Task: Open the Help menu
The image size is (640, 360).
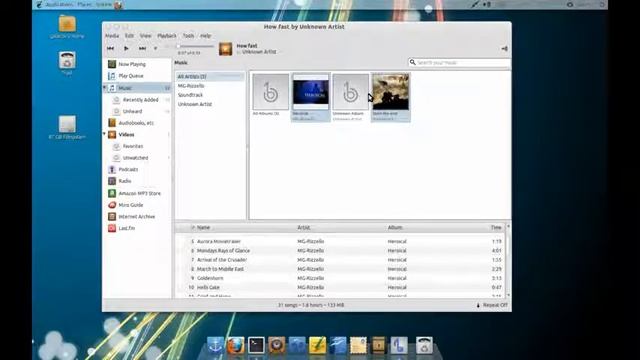Action: [x=205, y=36]
